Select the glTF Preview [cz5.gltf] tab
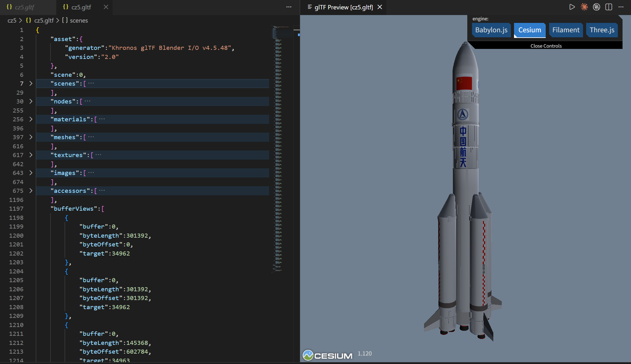The height and width of the screenshot is (364, 631). (343, 7)
